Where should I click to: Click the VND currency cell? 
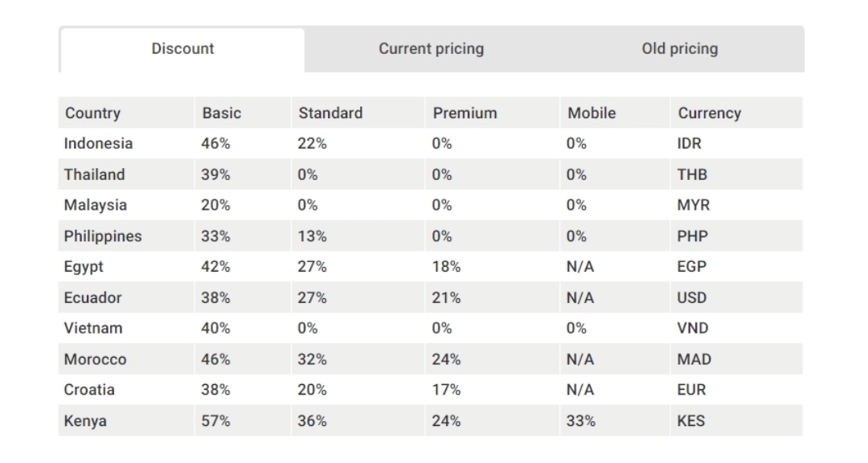[737, 328]
